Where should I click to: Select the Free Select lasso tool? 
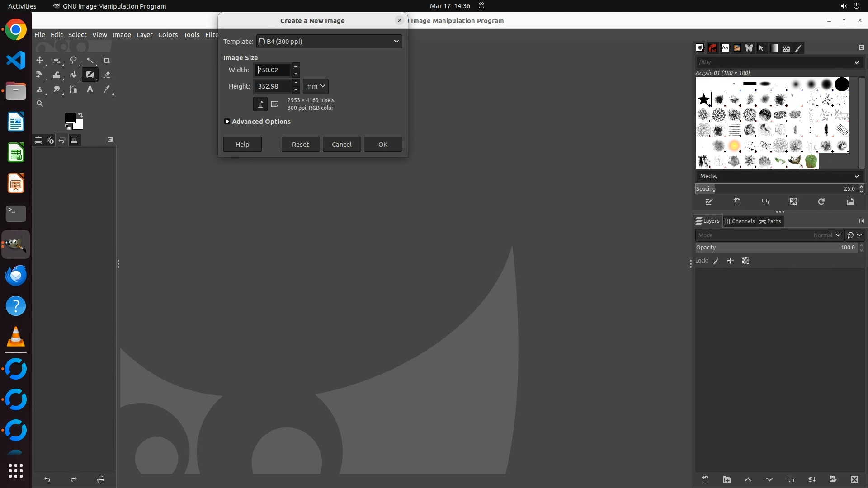click(x=73, y=61)
